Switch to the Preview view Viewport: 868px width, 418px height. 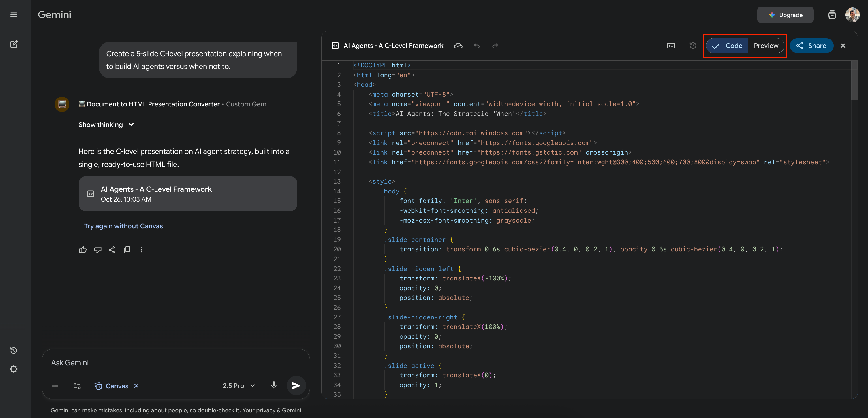coord(766,46)
